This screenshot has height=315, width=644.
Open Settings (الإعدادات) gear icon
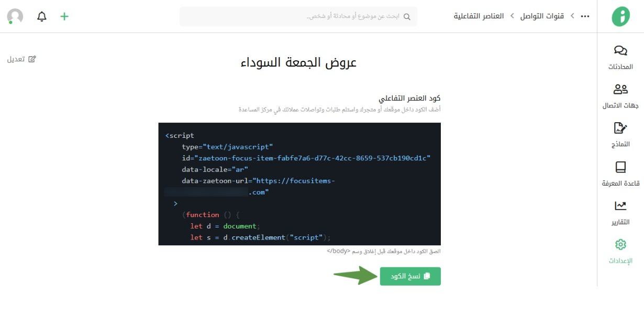coord(620,245)
